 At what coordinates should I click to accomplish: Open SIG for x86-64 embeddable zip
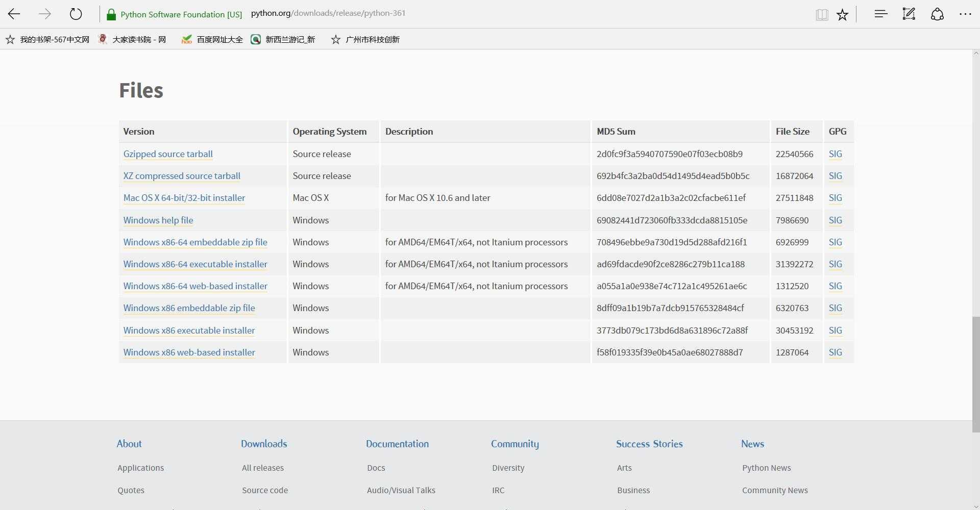[836, 242]
